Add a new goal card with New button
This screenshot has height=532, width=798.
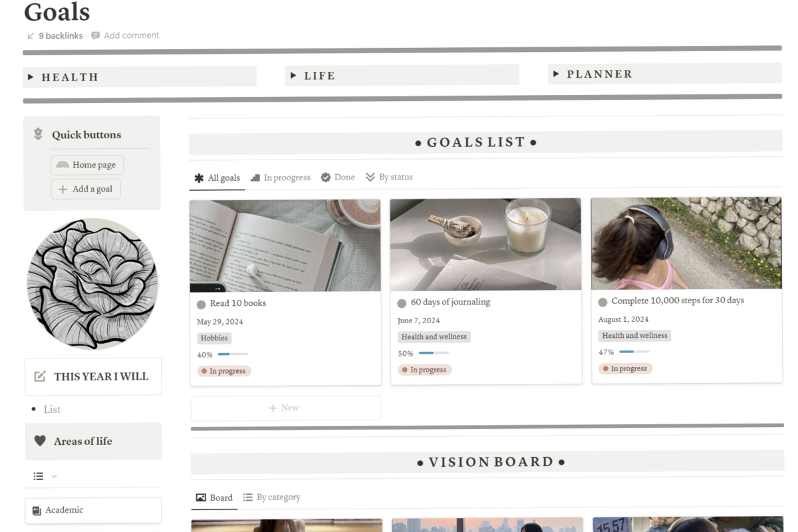click(286, 408)
